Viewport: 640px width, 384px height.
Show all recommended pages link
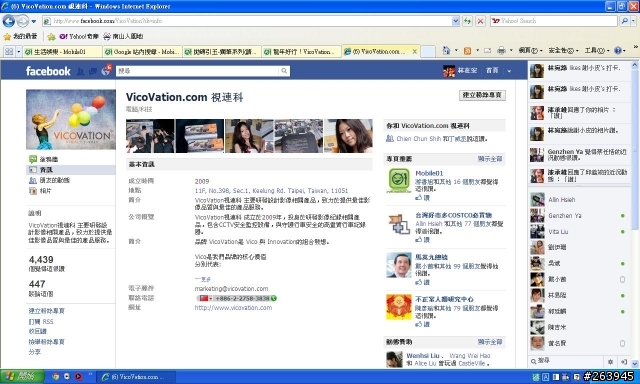click(490, 159)
